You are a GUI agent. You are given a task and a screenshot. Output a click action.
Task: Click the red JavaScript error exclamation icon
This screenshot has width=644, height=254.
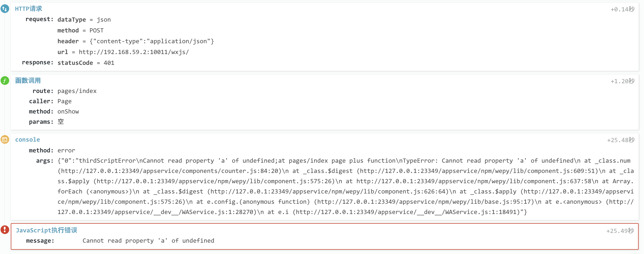[5, 230]
